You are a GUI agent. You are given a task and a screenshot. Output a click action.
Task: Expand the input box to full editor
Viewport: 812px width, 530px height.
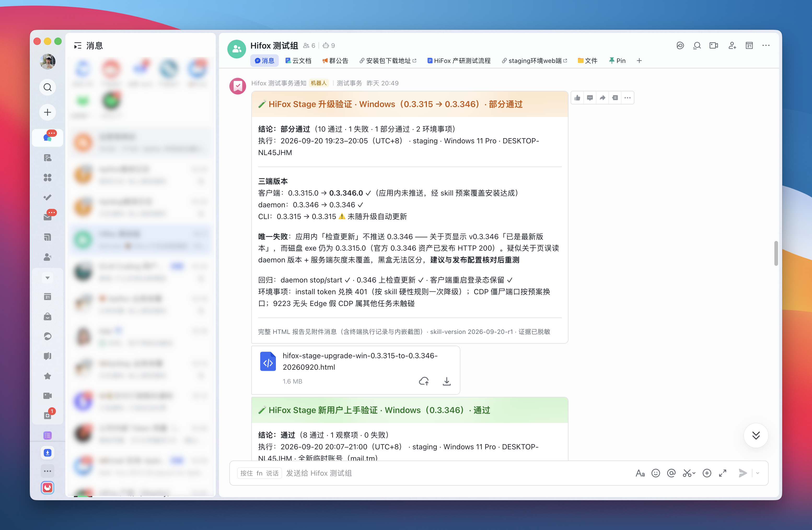point(723,473)
